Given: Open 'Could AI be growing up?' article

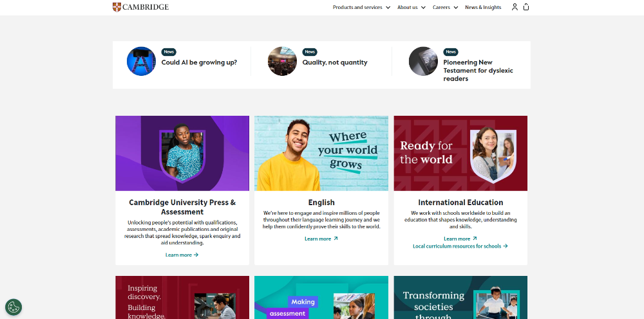Looking at the screenshot, I should pos(199,62).
